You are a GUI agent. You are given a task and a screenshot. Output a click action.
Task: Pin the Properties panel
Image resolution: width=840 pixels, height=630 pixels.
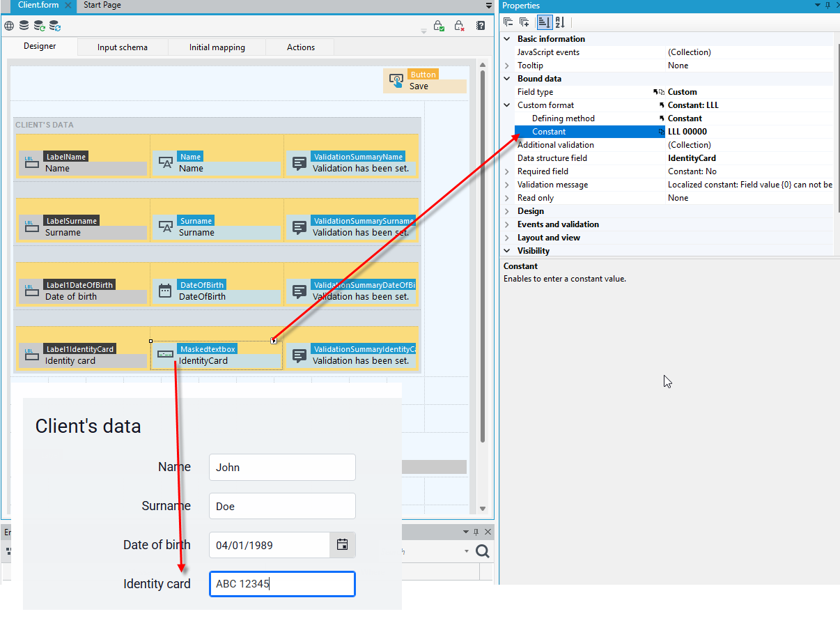pos(827,6)
